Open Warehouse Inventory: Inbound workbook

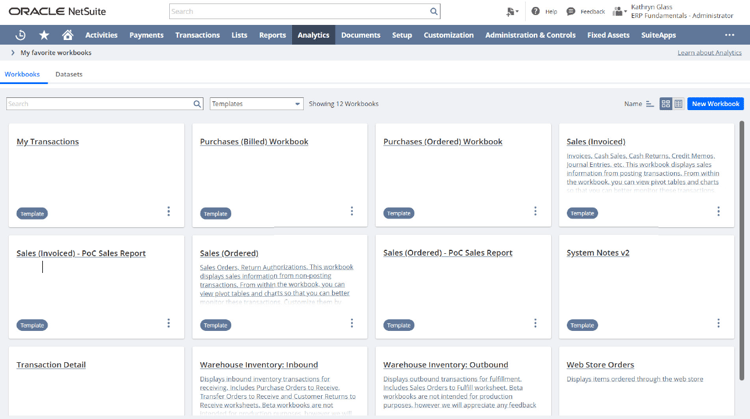[259, 364]
